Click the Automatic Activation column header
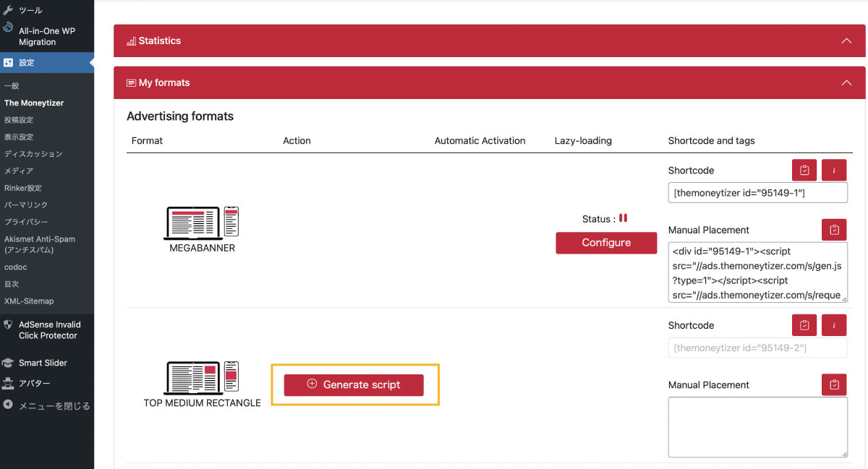868x469 pixels. (480, 141)
